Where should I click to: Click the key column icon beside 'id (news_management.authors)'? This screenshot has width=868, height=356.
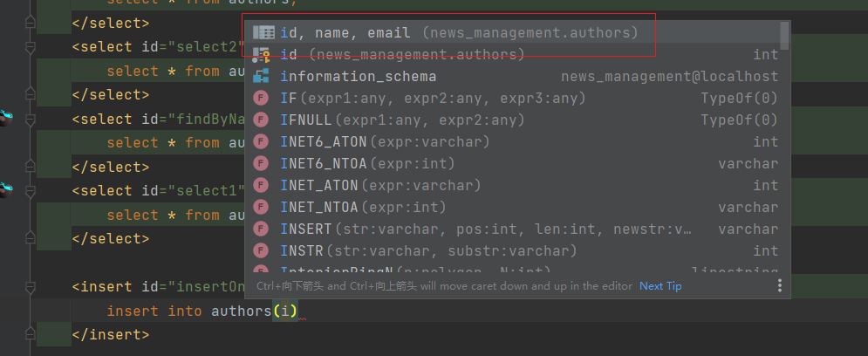pyautogui.click(x=262, y=54)
